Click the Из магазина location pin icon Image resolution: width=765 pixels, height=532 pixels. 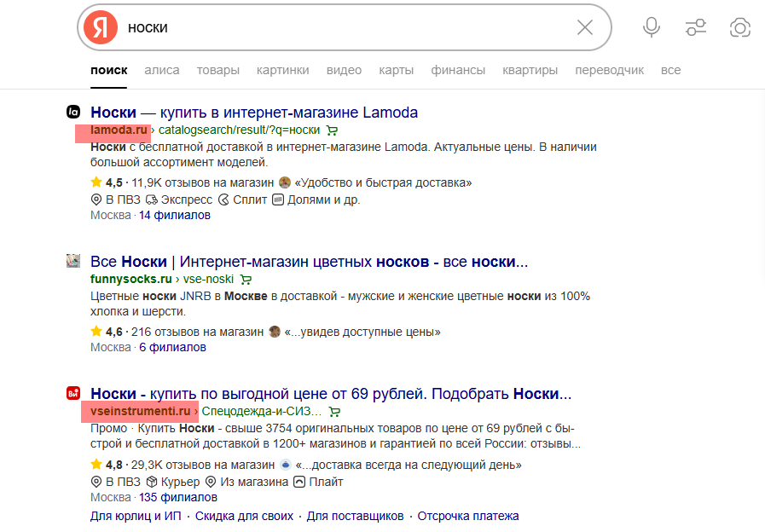(211, 482)
